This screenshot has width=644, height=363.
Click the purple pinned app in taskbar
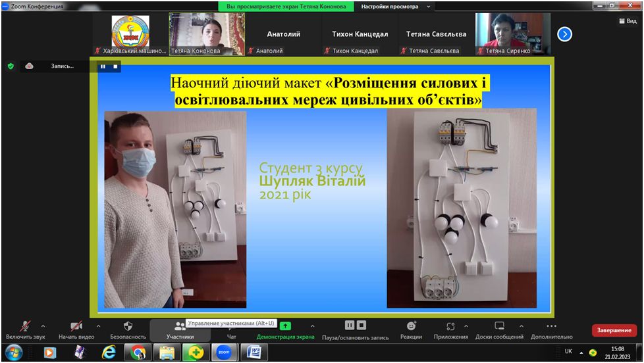[x=80, y=352]
